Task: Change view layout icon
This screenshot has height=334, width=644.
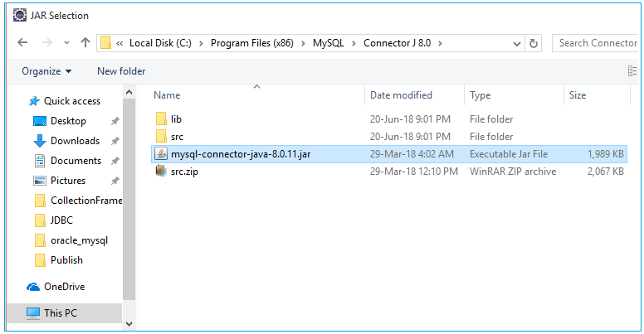Action: pyautogui.click(x=632, y=71)
